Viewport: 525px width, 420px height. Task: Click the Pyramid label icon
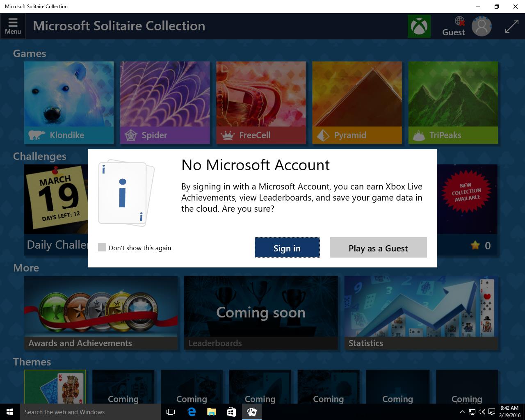(323, 135)
